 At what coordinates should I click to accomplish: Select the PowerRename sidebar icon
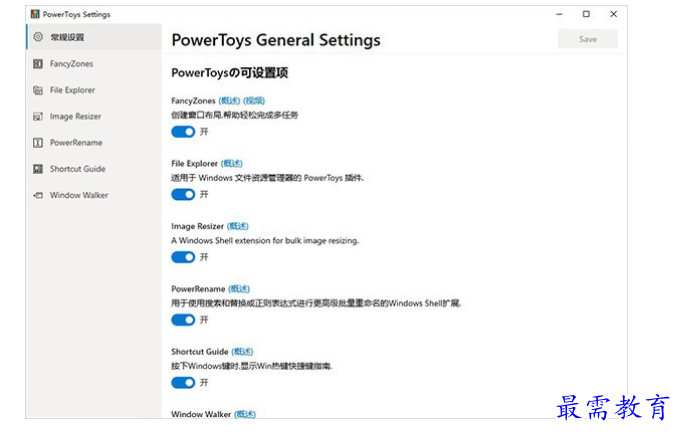(x=38, y=143)
